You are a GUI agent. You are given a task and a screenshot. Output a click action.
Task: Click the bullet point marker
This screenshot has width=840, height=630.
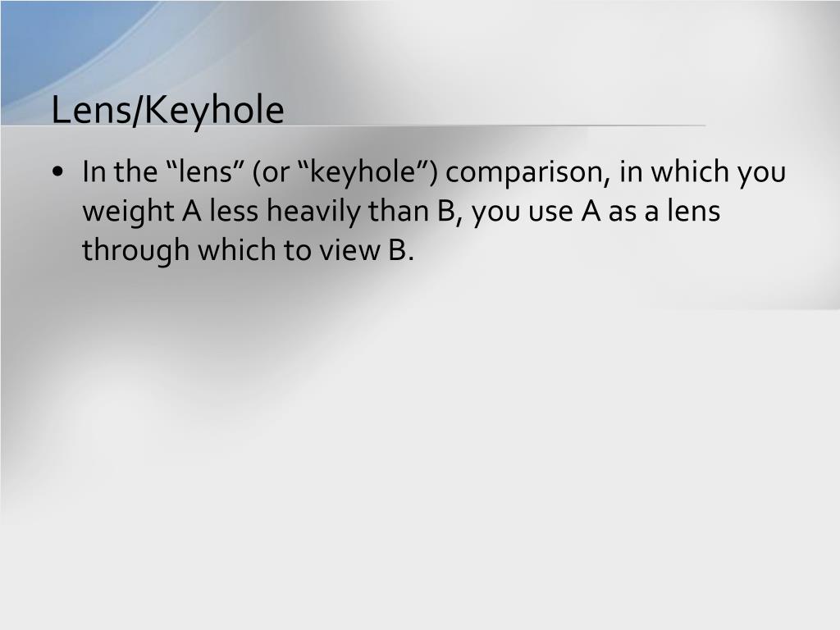[x=58, y=172]
